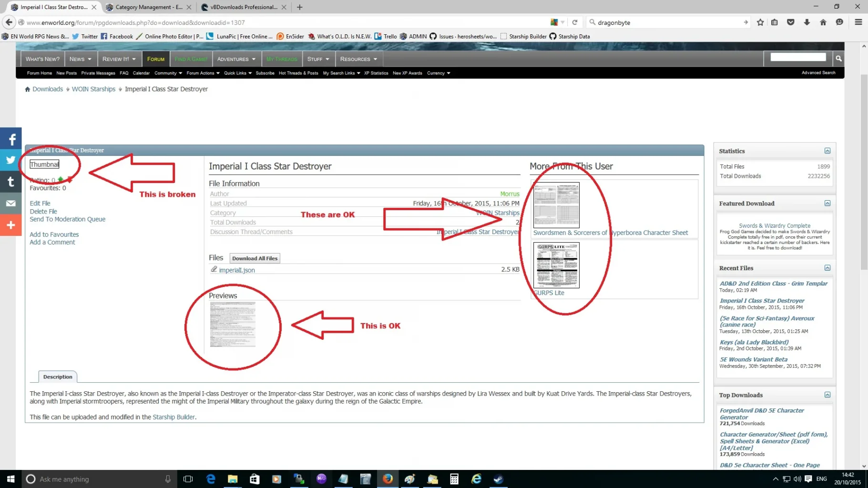Click the Tumblr share icon in sidebar
Viewport: 868px width, 488px height.
(11, 182)
